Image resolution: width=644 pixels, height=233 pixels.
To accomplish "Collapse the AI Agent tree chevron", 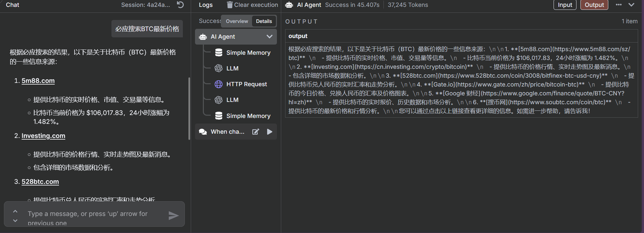I will pos(269,37).
